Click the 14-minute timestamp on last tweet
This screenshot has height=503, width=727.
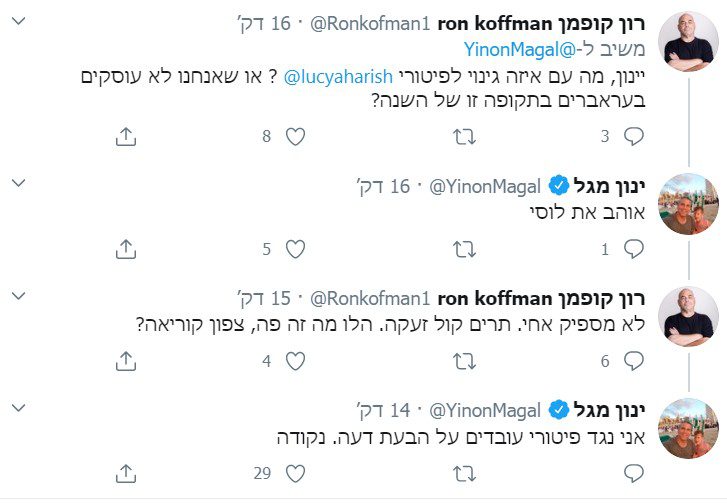[x=384, y=409]
